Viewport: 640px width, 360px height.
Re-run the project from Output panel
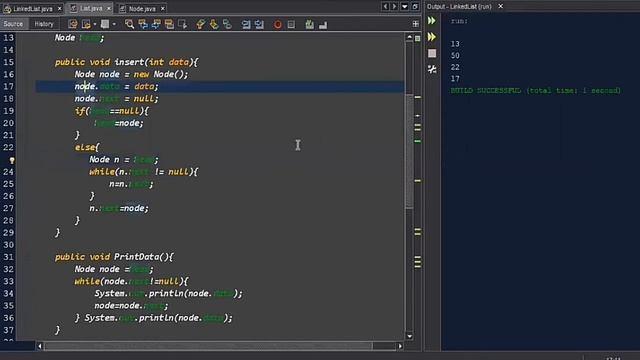point(432,20)
